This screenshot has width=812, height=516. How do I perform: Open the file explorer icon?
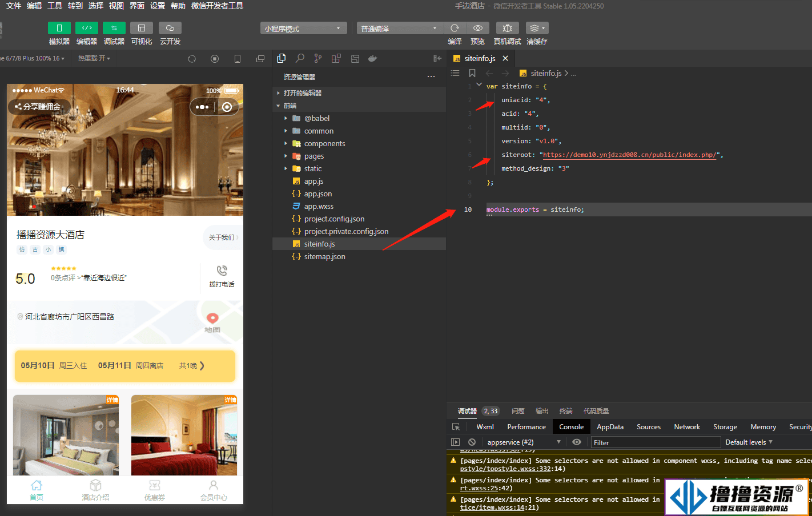pos(282,58)
